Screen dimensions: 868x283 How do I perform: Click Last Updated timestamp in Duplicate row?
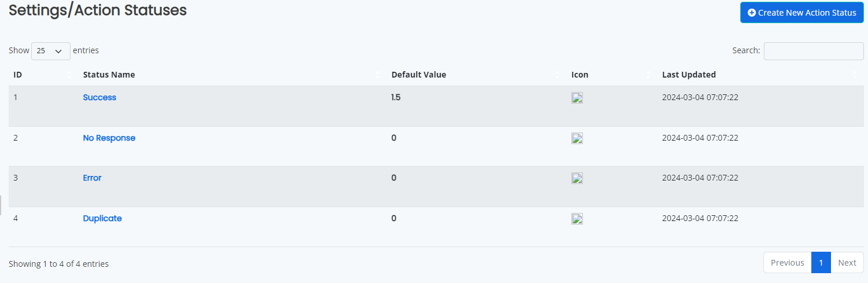tap(700, 218)
